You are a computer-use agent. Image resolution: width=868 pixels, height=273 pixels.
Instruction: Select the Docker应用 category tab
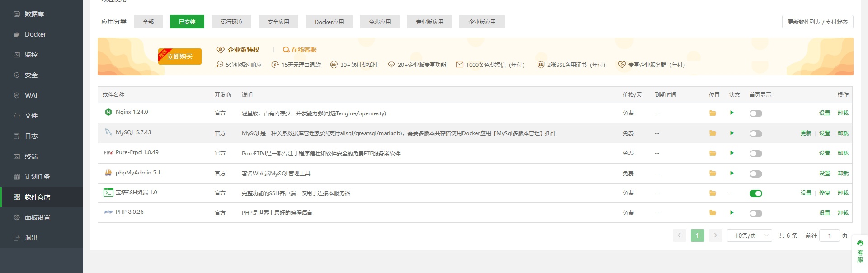[329, 22]
